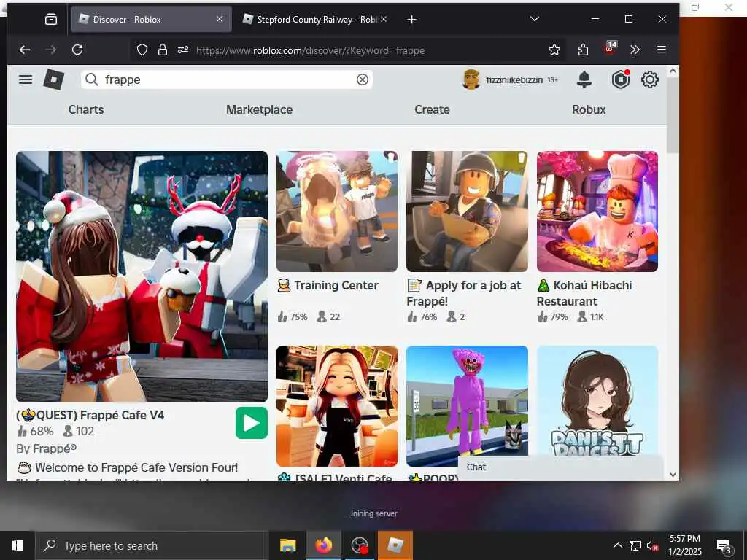Image resolution: width=747 pixels, height=560 pixels.
Task: View site security lock info
Action: pos(163,50)
